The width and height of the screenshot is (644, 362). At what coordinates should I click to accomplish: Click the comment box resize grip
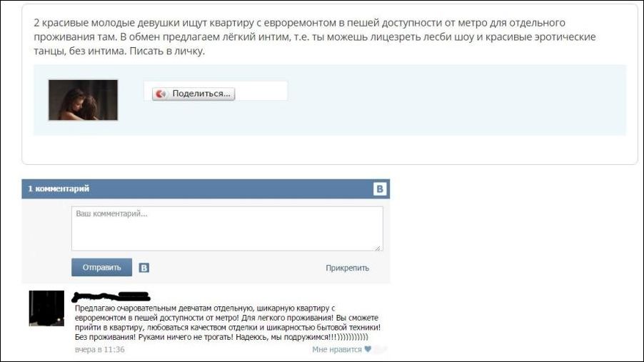(379, 247)
